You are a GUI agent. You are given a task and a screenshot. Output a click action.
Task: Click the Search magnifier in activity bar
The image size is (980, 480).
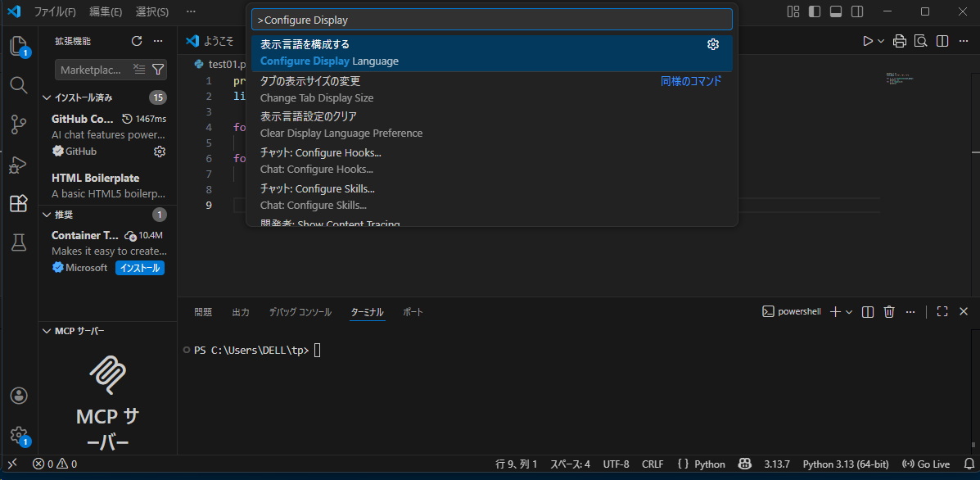pos(19,85)
